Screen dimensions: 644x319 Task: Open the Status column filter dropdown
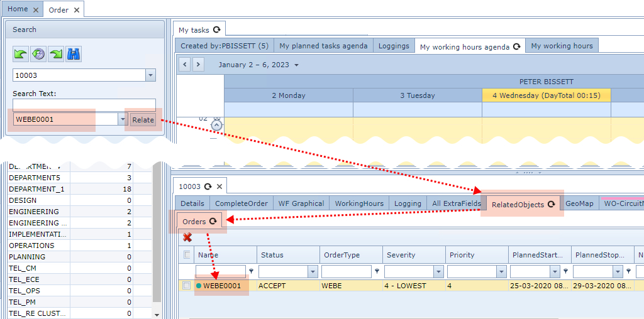click(x=313, y=271)
